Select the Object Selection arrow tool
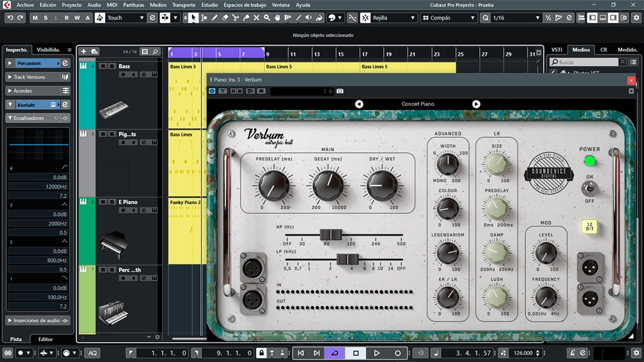Image resolution: width=644 pixels, height=362 pixels. point(193,18)
